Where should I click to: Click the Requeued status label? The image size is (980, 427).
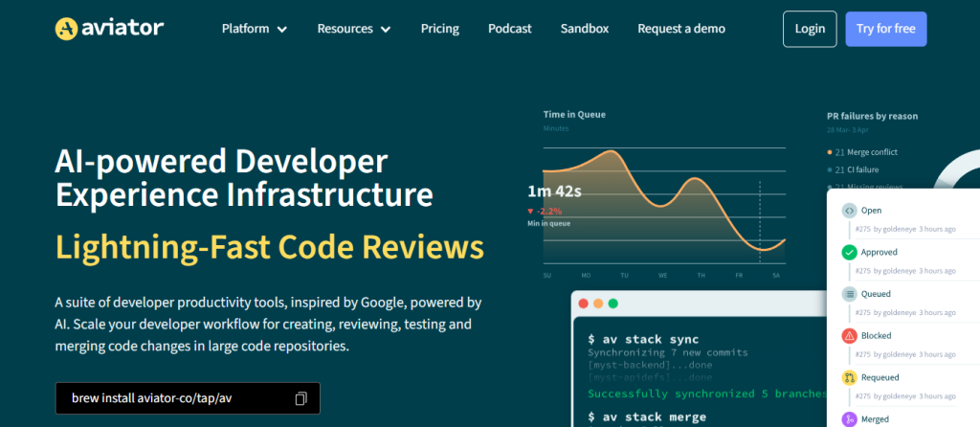tap(880, 377)
